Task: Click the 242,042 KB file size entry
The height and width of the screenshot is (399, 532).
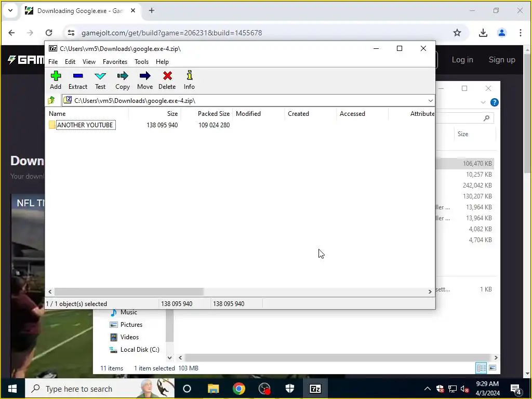Action: pyautogui.click(x=477, y=185)
